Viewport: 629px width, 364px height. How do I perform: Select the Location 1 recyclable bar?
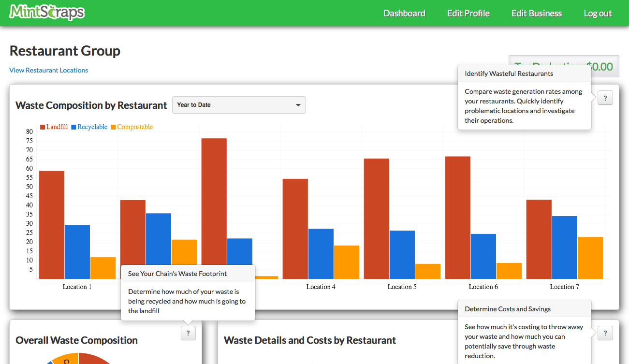[77, 252]
